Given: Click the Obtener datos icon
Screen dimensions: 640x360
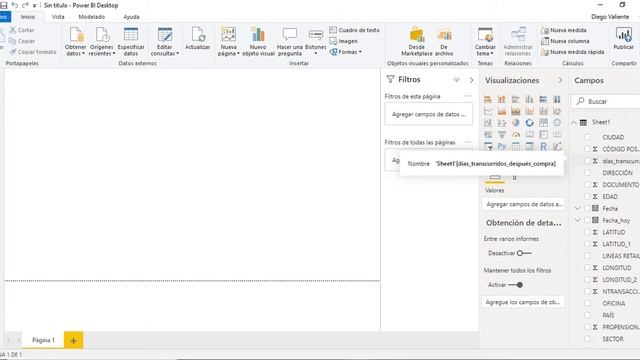Looking at the screenshot, I should click(76, 35).
